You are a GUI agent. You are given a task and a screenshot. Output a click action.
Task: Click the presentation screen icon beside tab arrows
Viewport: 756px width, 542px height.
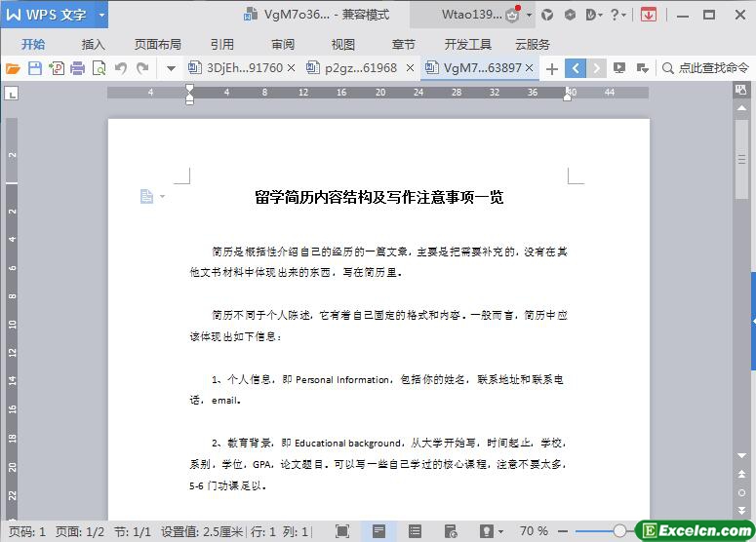click(619, 68)
